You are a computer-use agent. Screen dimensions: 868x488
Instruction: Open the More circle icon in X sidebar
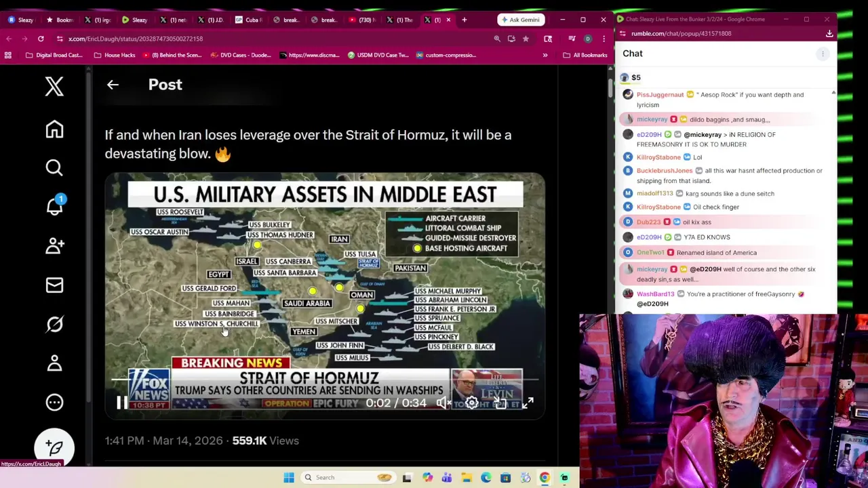(54, 402)
